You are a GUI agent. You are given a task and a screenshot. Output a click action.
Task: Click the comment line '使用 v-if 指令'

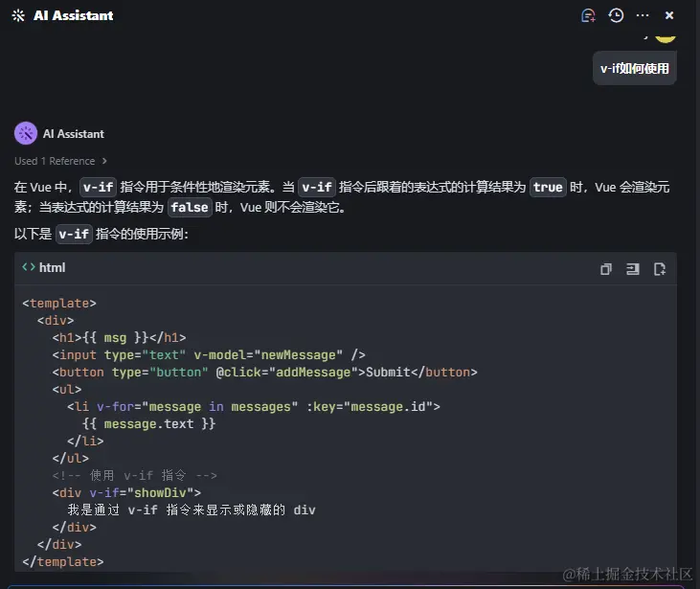(x=134, y=476)
